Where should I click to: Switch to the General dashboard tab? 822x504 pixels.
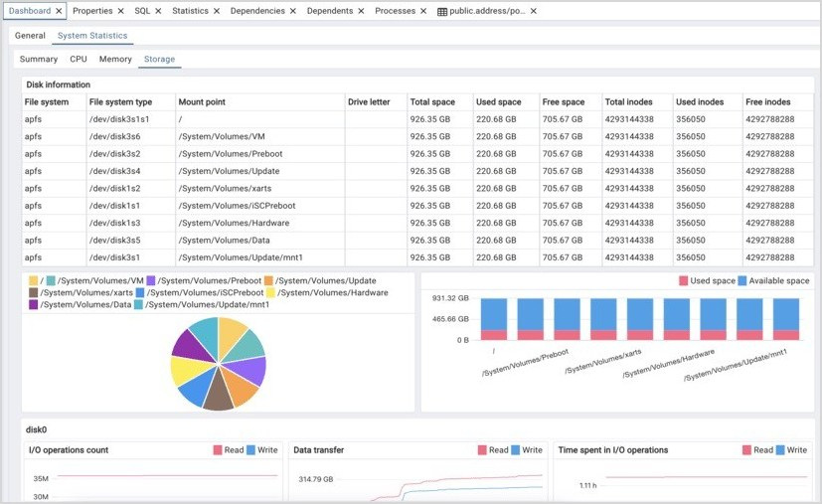(30, 36)
